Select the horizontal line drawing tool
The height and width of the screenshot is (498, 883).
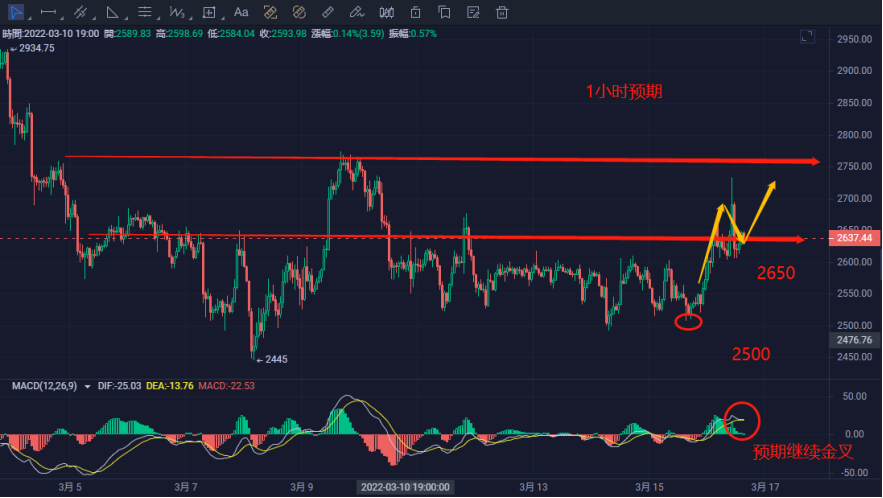[46, 12]
